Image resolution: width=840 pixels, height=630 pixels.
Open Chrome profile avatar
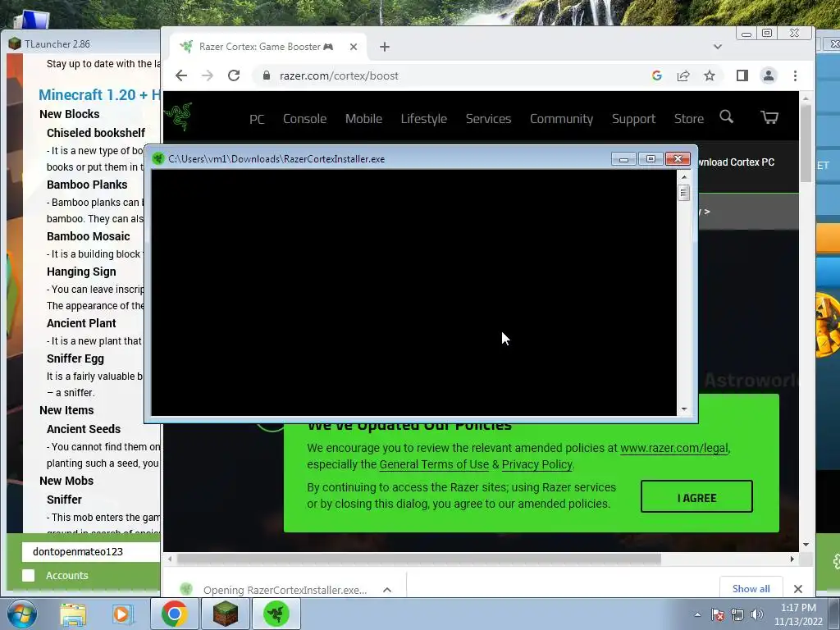768,75
